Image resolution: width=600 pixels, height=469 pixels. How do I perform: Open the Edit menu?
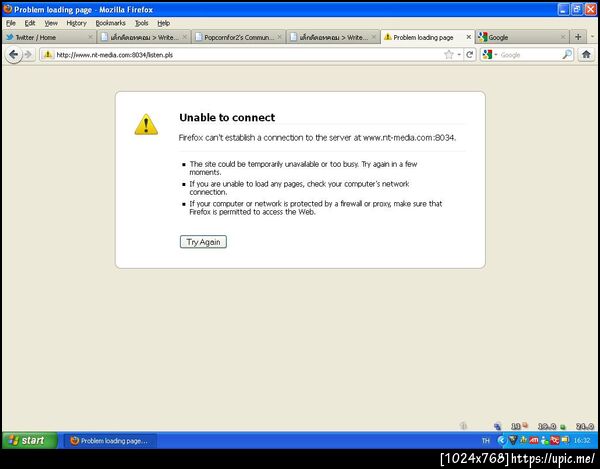[30, 23]
